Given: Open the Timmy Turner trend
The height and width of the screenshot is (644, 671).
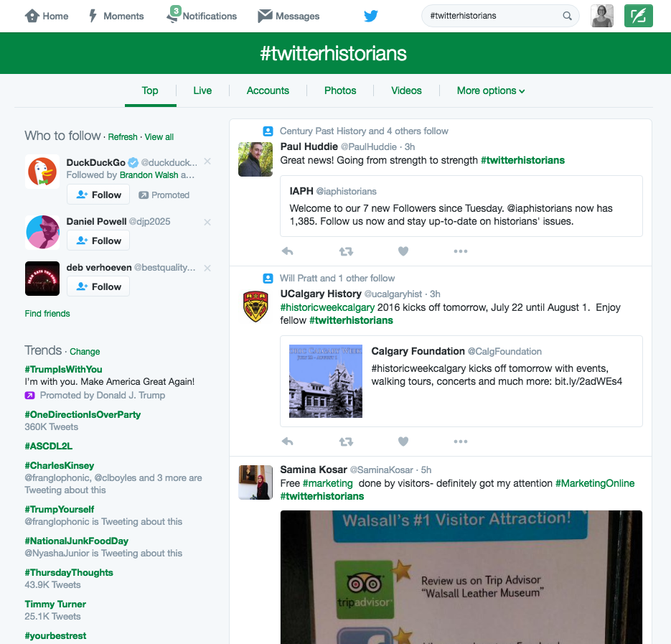Looking at the screenshot, I should [55, 605].
